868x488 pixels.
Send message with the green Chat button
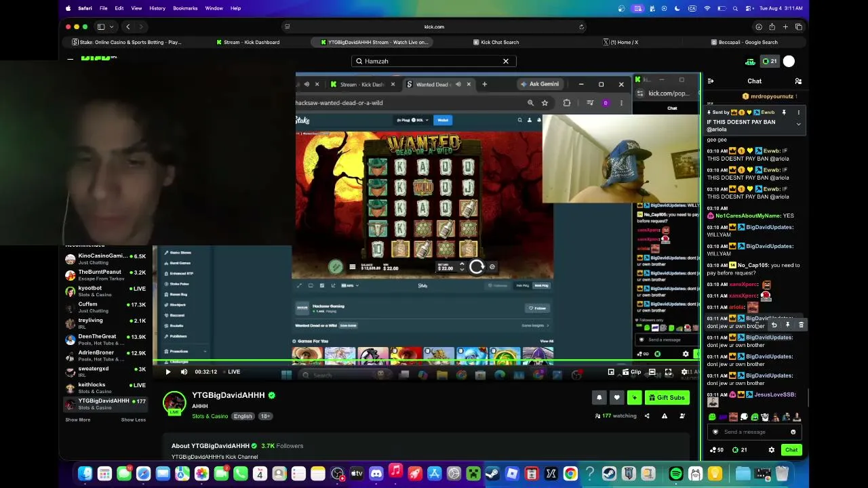pos(791,449)
